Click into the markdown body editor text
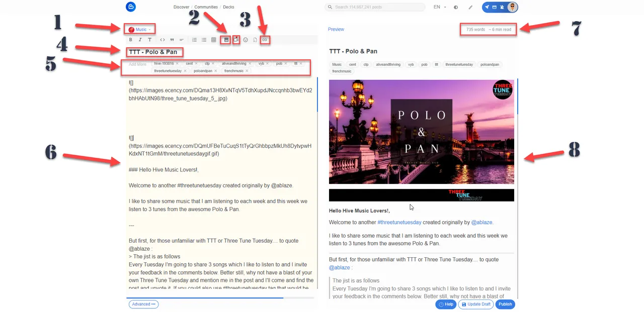 point(221,183)
